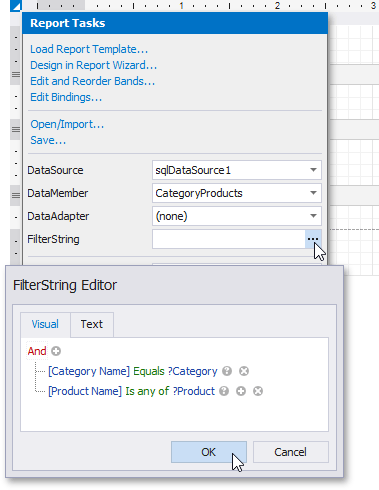Remove the Product Name condition

258,391
